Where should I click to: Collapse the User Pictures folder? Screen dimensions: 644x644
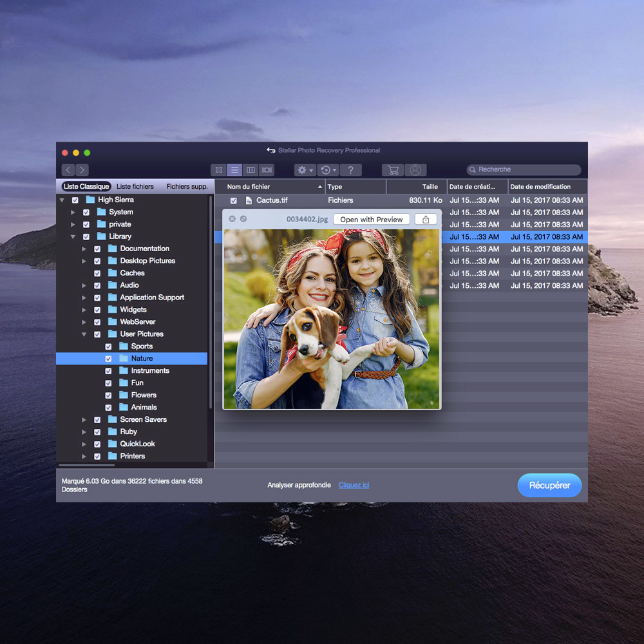(x=84, y=334)
